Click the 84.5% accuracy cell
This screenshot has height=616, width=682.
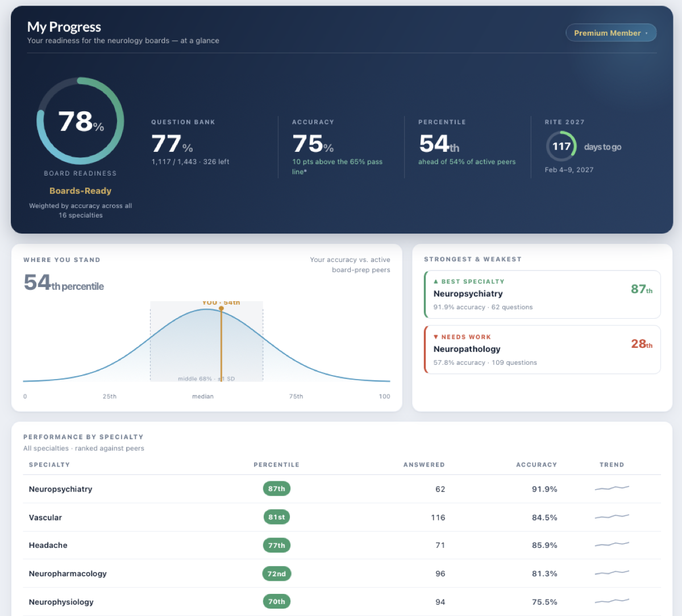[x=544, y=518]
